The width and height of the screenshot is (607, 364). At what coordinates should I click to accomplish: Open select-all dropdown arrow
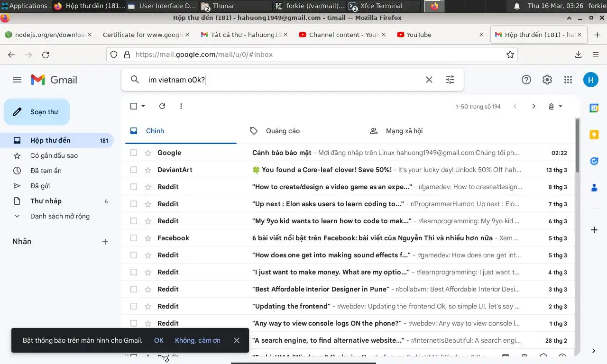click(x=143, y=106)
